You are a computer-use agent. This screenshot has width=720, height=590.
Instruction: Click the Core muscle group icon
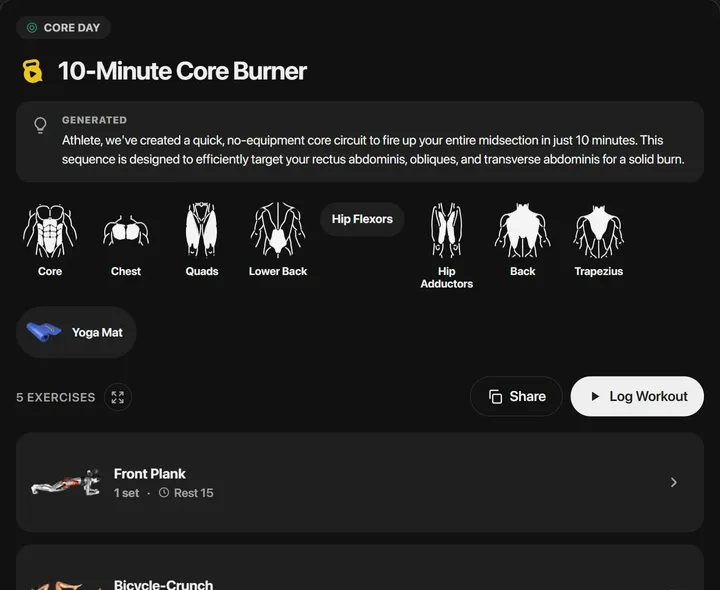(x=50, y=230)
